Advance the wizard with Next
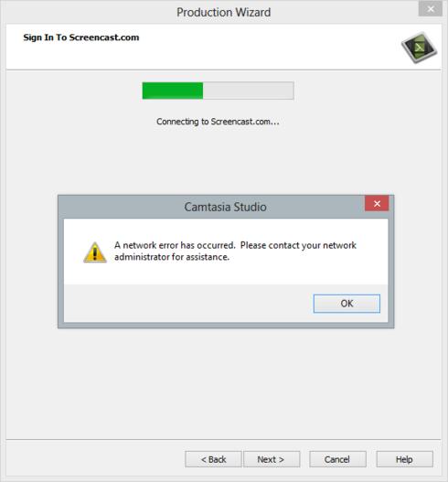The height and width of the screenshot is (482, 448). coord(272,459)
